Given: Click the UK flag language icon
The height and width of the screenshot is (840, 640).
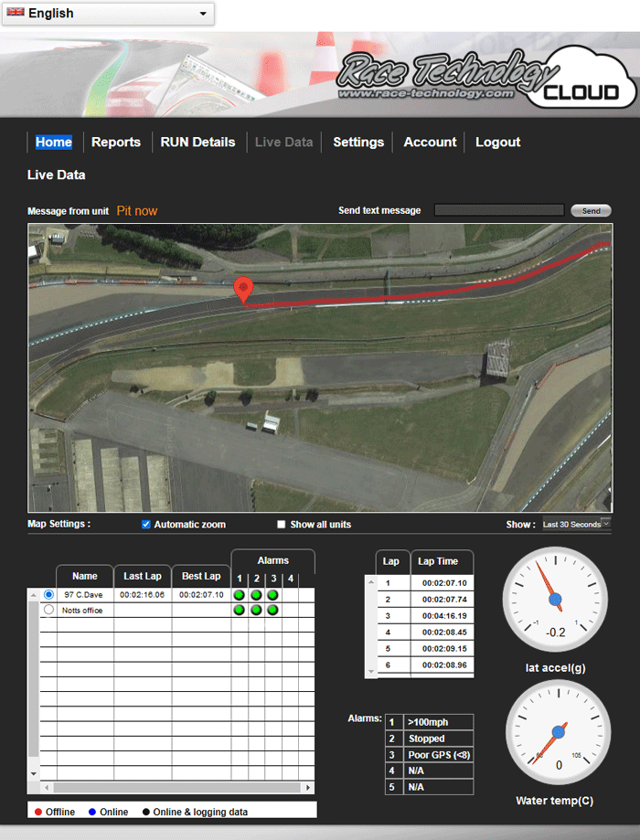Looking at the screenshot, I should tap(16, 13).
